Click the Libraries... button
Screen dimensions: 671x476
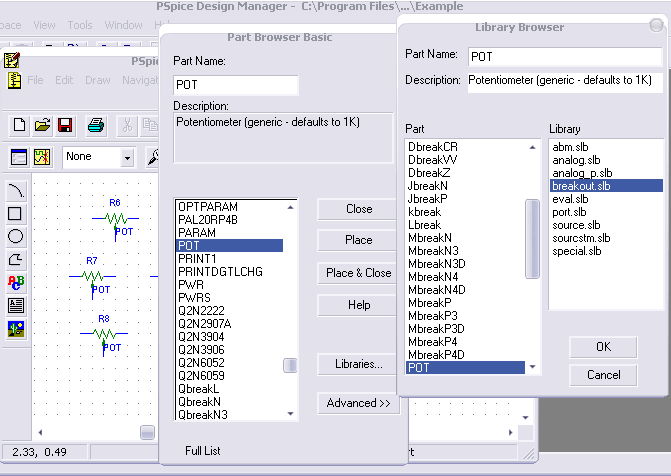tap(358, 365)
